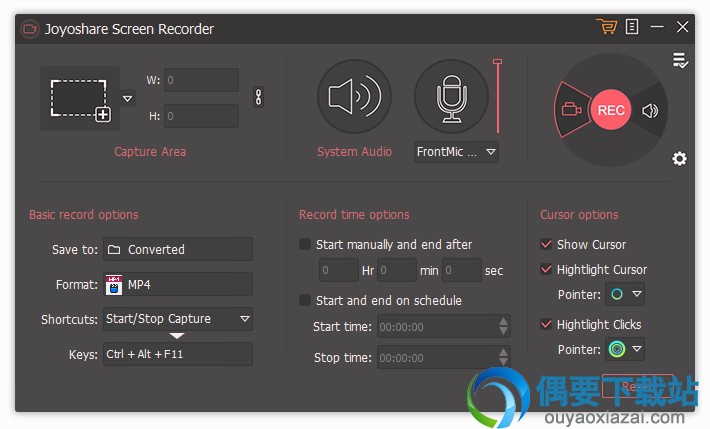Viewport: 710px width, 429px height.
Task: Open the Hightlight Cursor pointer color dropdown
Action: [625, 294]
